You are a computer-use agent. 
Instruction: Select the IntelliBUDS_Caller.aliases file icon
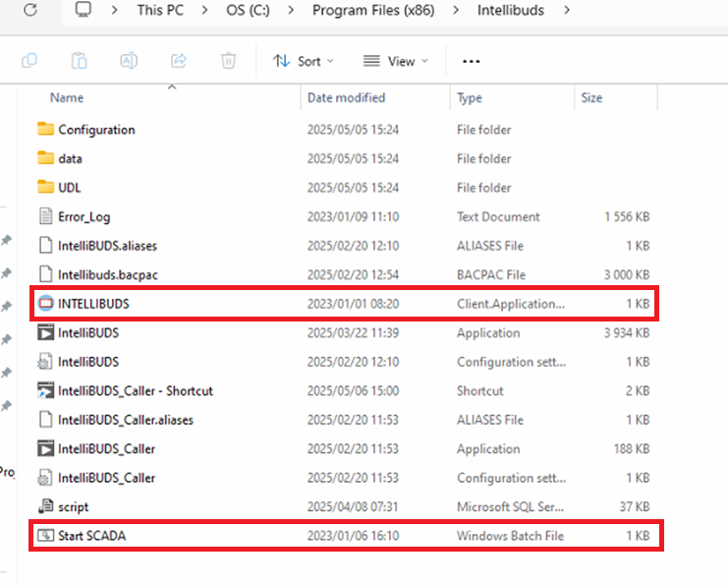(45, 419)
